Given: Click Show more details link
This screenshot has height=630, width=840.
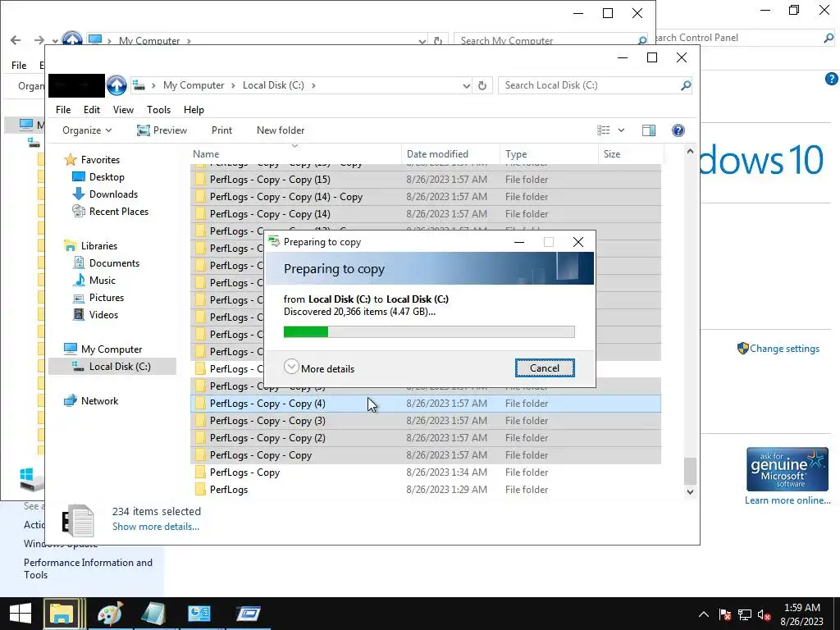Looking at the screenshot, I should [156, 527].
